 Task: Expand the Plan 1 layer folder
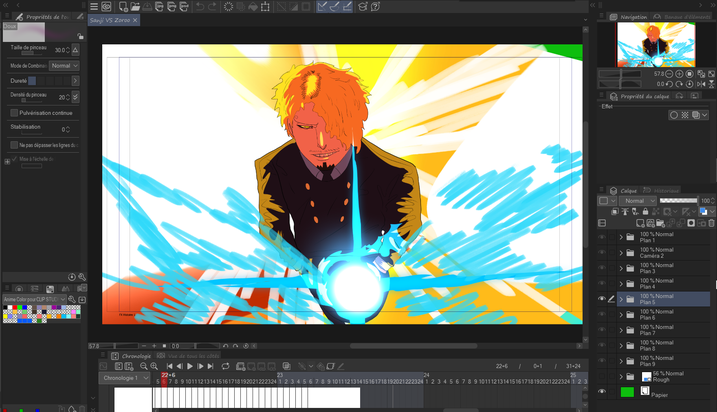tap(621, 238)
